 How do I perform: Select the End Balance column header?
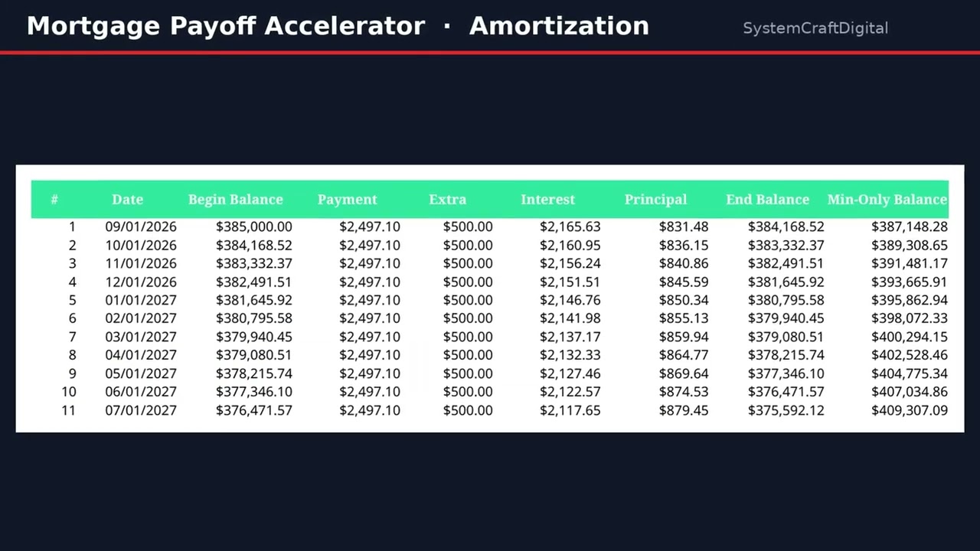click(x=768, y=200)
